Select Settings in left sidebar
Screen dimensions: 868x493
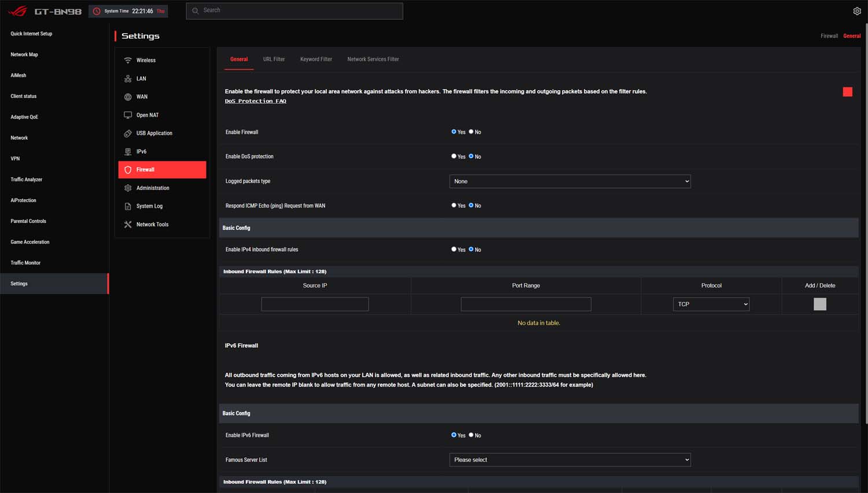click(54, 284)
